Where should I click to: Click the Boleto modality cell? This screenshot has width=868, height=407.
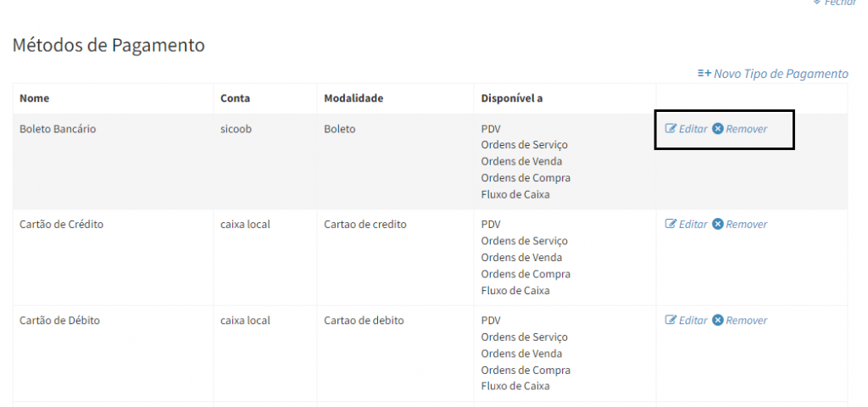tap(340, 129)
